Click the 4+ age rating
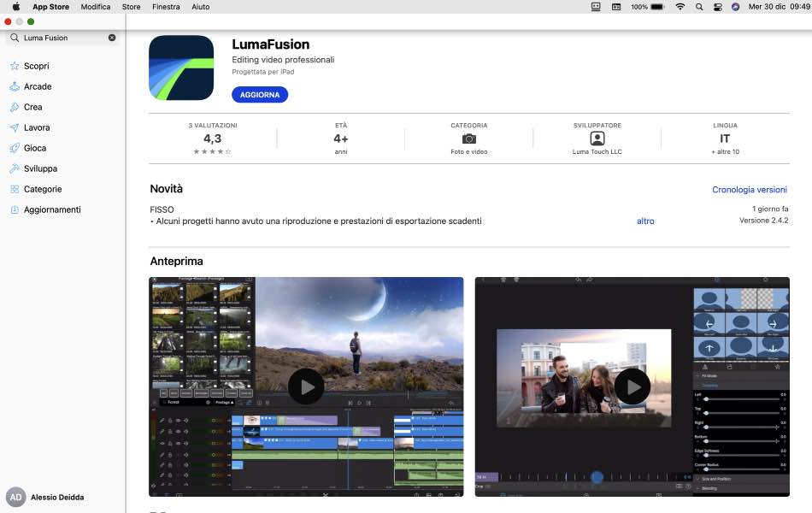The height and width of the screenshot is (513, 812). tap(341, 139)
